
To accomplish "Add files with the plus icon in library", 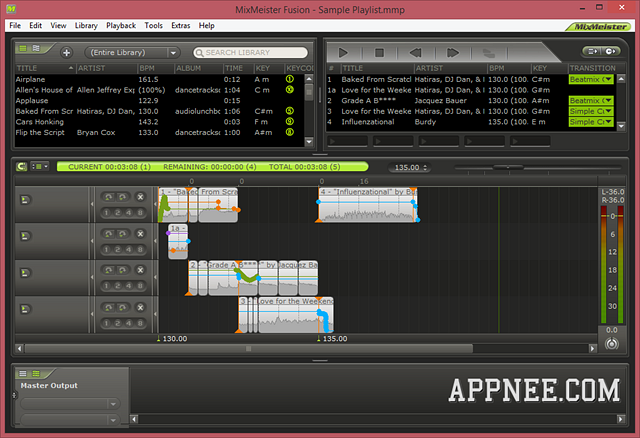I will tap(66, 52).
